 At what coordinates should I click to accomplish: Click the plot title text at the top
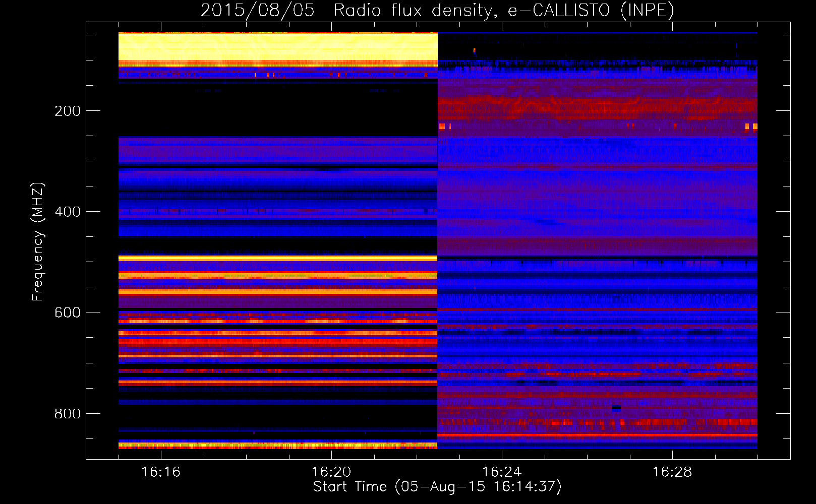(437, 10)
